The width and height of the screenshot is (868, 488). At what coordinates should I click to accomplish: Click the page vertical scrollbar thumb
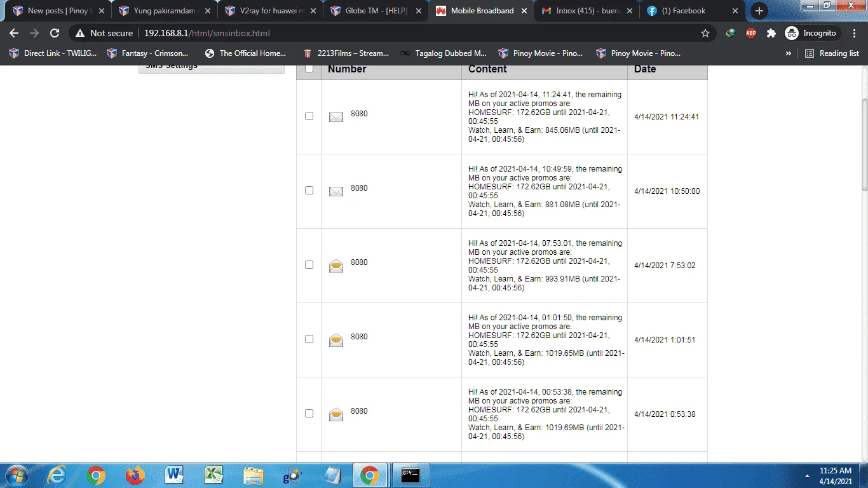tap(864, 144)
